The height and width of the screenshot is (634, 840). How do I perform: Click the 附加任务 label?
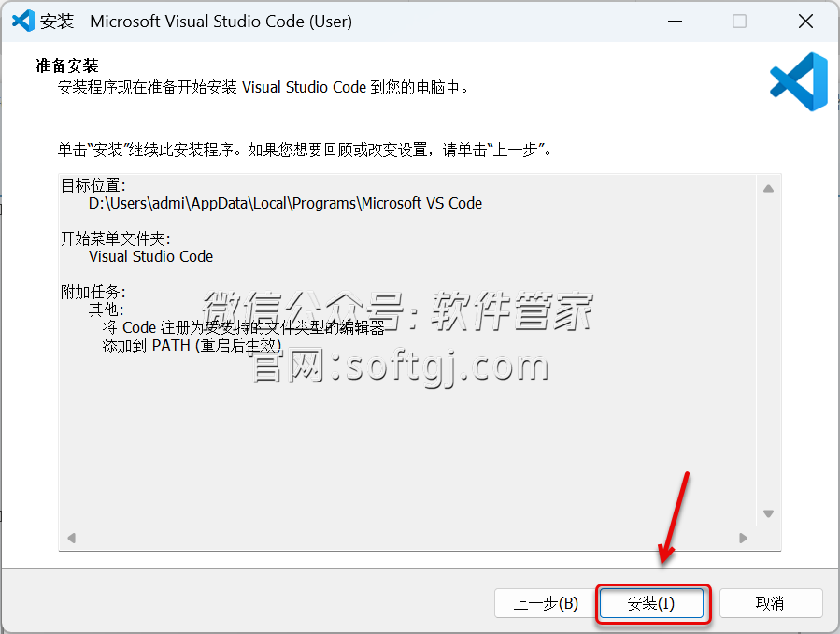coord(93,292)
